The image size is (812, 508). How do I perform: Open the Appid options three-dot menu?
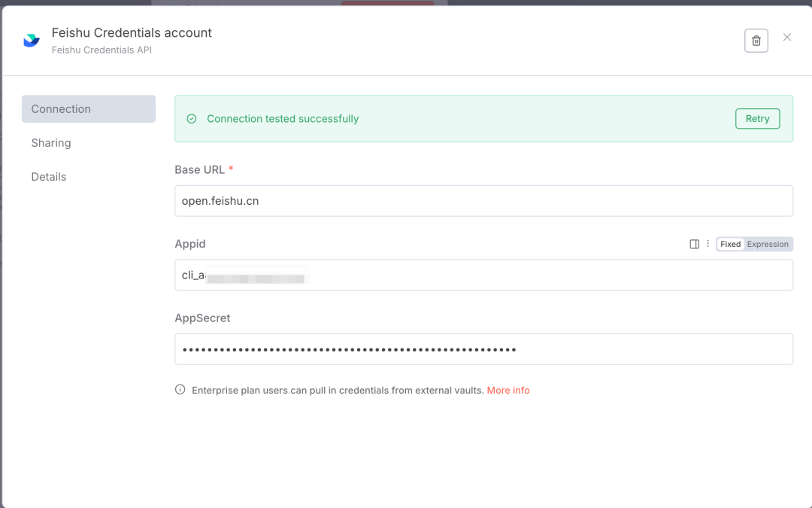point(708,244)
